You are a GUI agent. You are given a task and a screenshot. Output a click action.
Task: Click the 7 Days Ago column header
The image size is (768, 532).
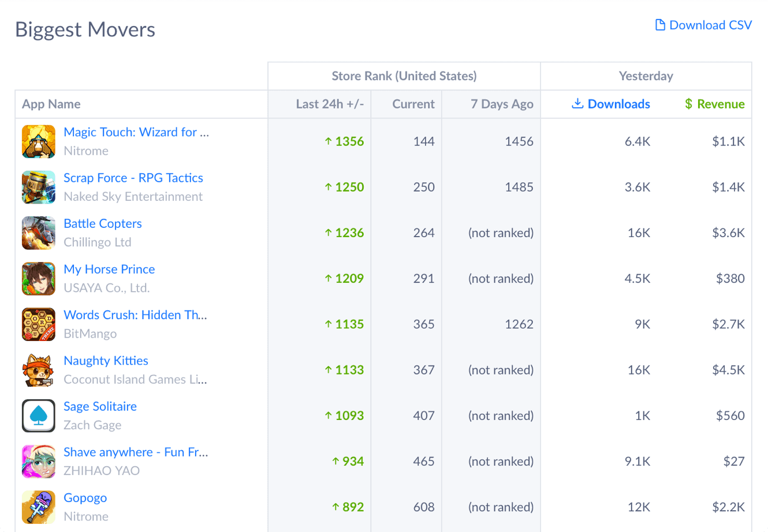502,104
